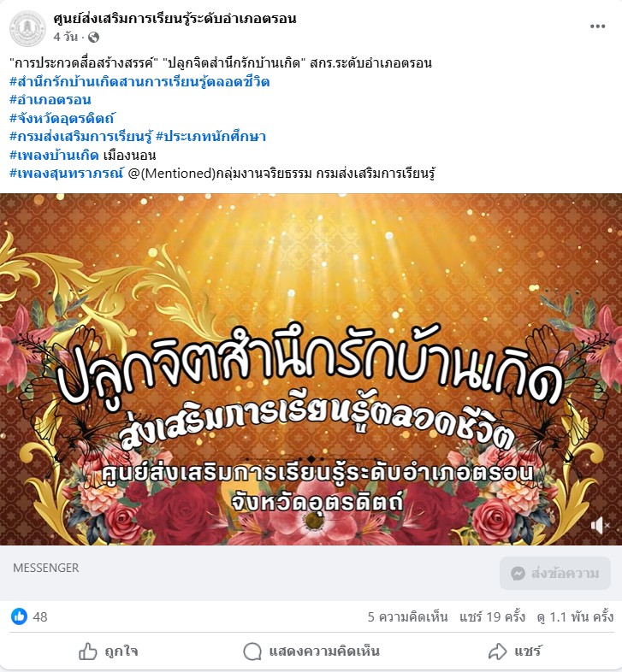Screen dimensions: 622x672
Task: Click the blue like reaction icon
Action: coord(19,616)
